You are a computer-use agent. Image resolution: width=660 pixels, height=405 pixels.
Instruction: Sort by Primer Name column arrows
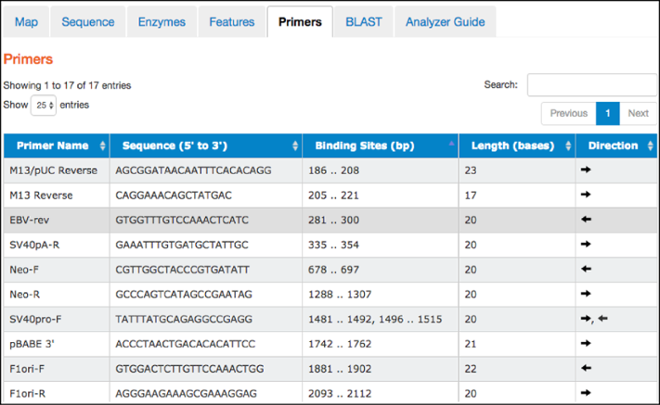click(103, 146)
